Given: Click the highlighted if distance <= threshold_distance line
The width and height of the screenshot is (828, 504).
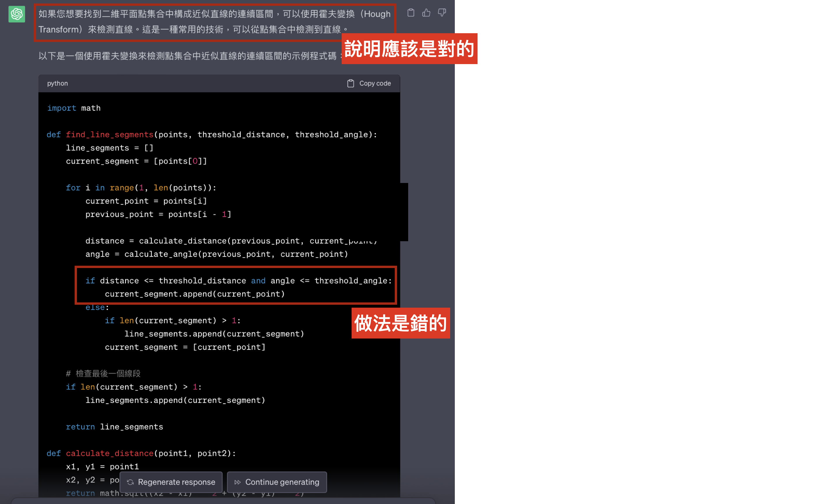Looking at the screenshot, I should 238,281.
